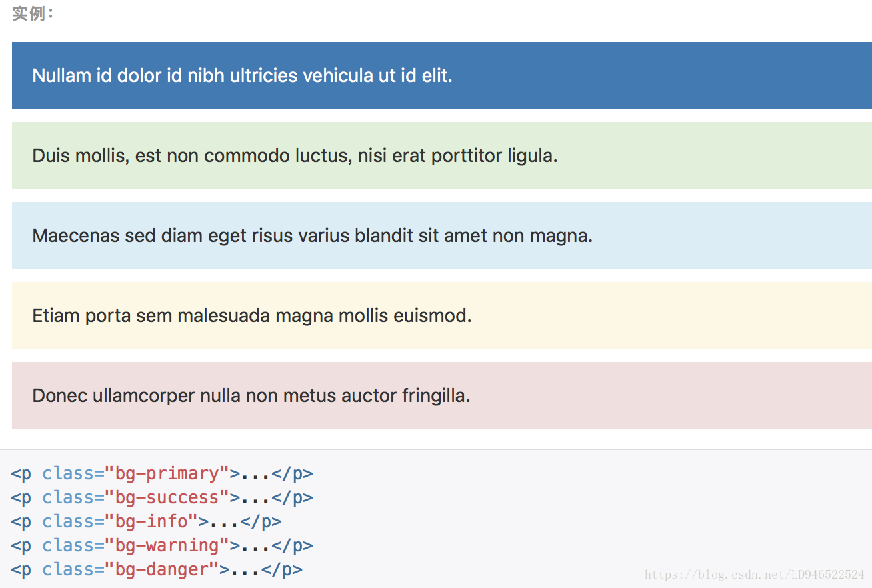Click the "bg-primary" string in the code
The height and width of the screenshot is (588, 872).
(167, 474)
